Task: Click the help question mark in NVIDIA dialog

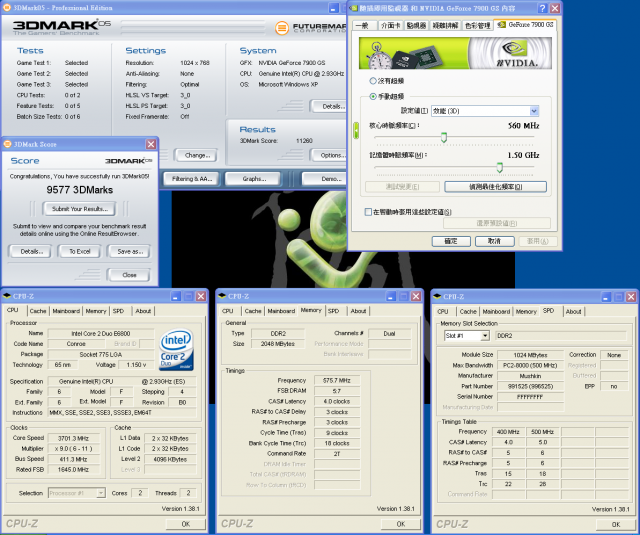Action: click(542, 8)
